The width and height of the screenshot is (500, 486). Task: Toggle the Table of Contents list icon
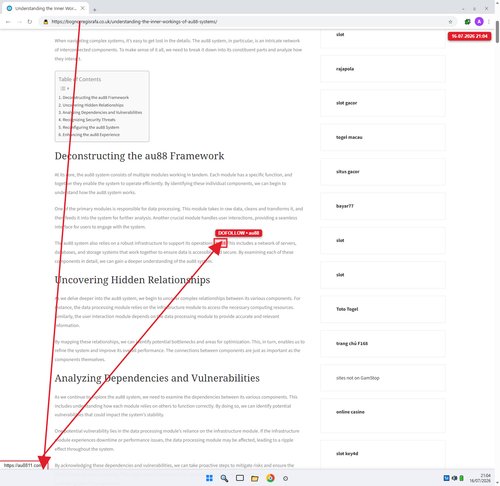click(64, 88)
